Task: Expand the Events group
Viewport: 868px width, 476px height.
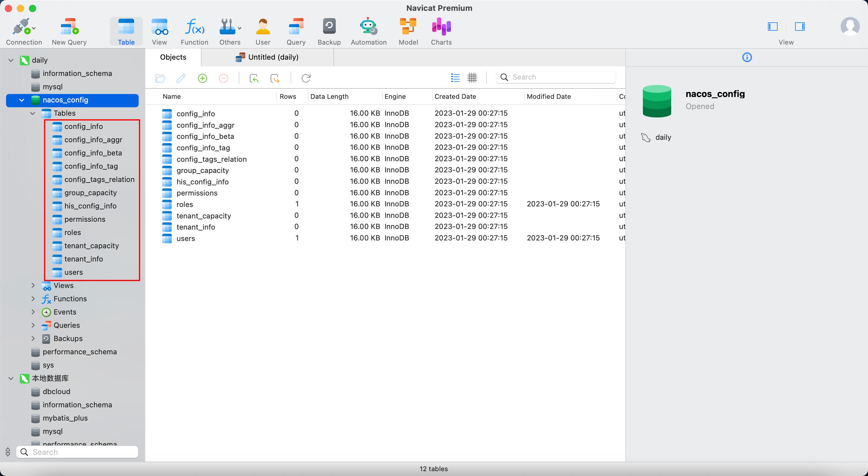Action: point(33,312)
